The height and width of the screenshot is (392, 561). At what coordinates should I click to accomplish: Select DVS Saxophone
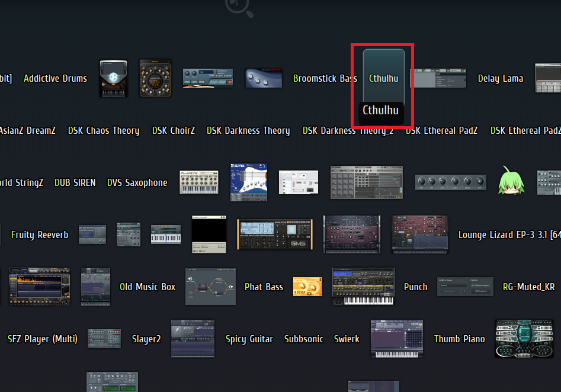137,182
